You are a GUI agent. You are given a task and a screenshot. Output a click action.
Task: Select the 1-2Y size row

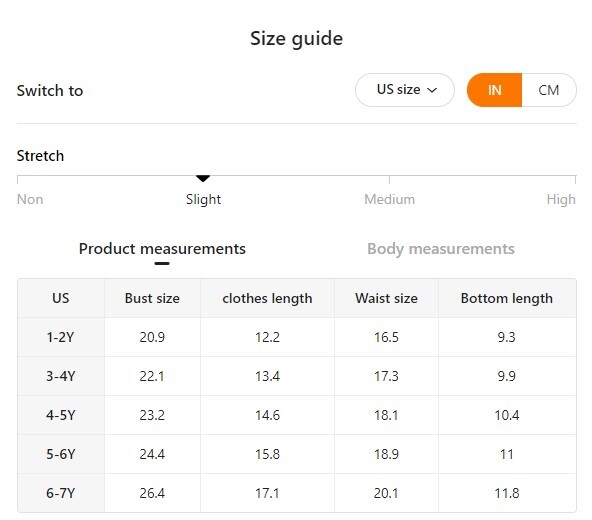(297, 337)
